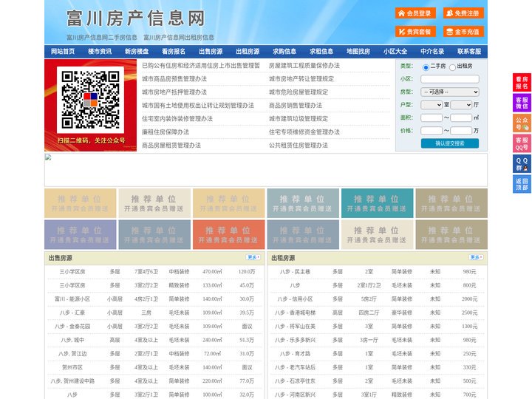Open the 楼市资讯 navigation item
The height and width of the screenshot is (399, 532).
[x=100, y=52]
